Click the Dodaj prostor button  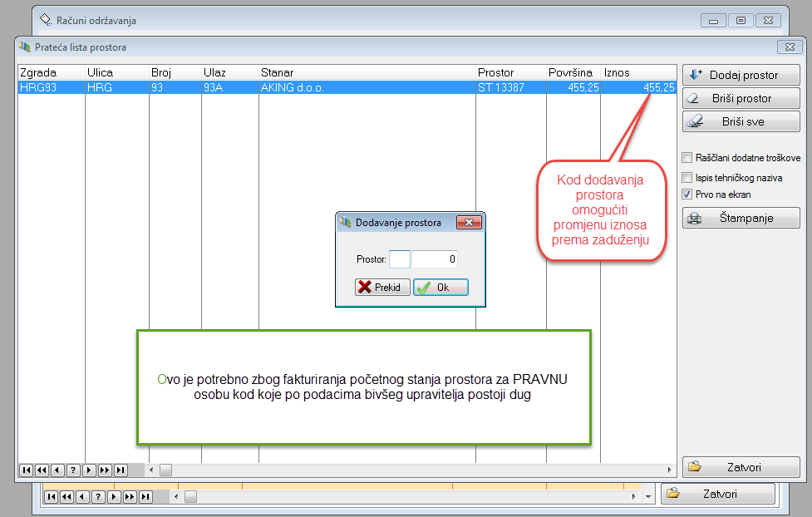point(741,75)
